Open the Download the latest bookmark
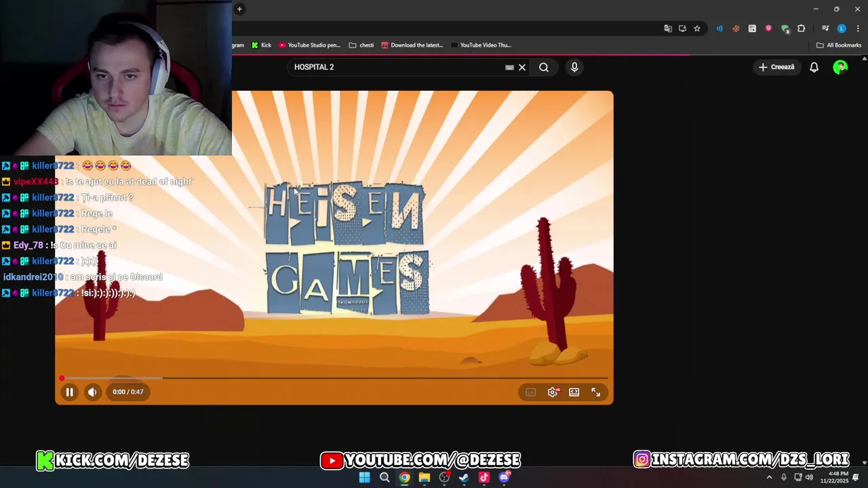The image size is (868, 488). tap(412, 45)
